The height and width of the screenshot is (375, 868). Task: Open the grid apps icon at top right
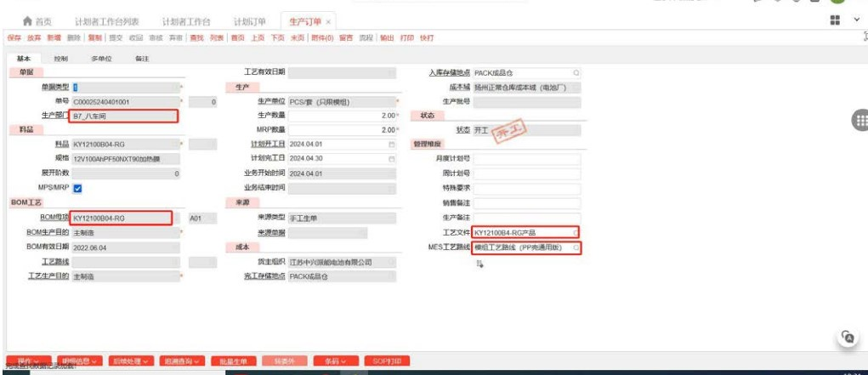point(835,20)
